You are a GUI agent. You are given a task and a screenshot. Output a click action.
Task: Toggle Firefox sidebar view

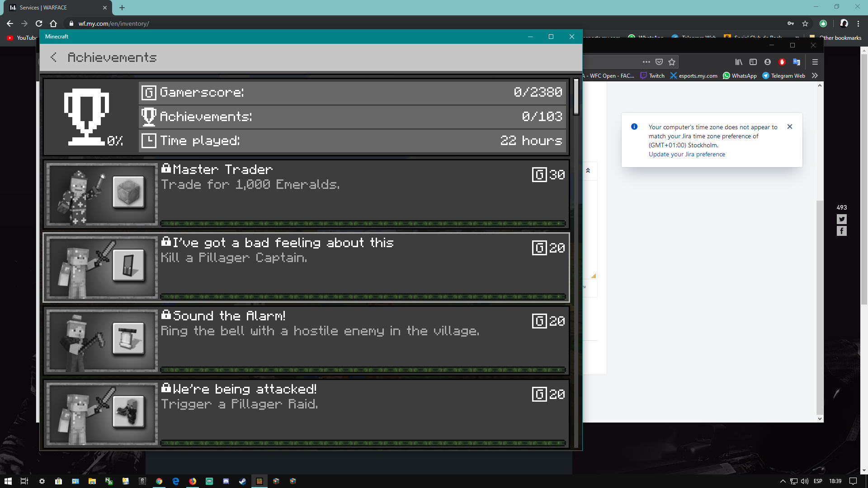pyautogui.click(x=753, y=62)
